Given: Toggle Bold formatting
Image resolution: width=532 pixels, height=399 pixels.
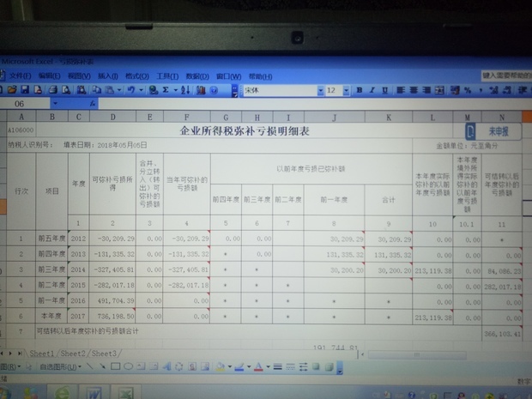Looking at the screenshot, I should click(360, 90).
